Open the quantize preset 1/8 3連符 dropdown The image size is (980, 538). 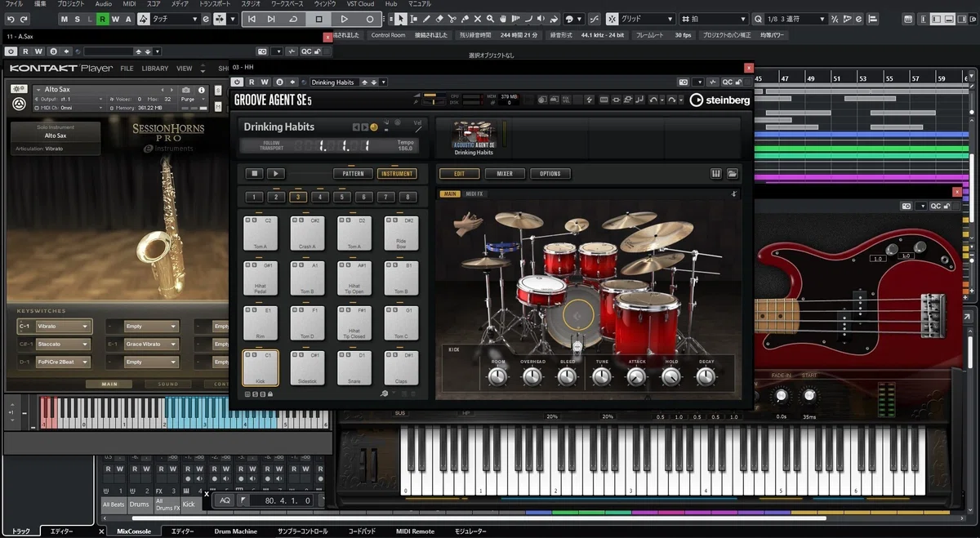pos(795,19)
